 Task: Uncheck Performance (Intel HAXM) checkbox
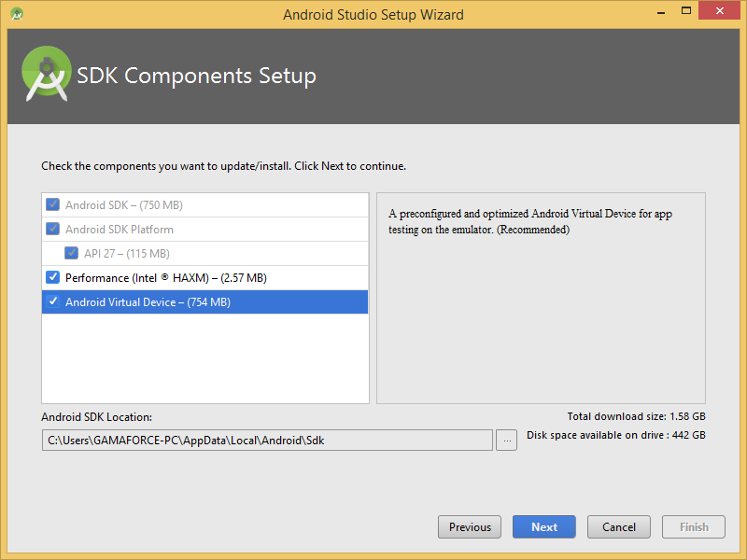tap(52, 277)
